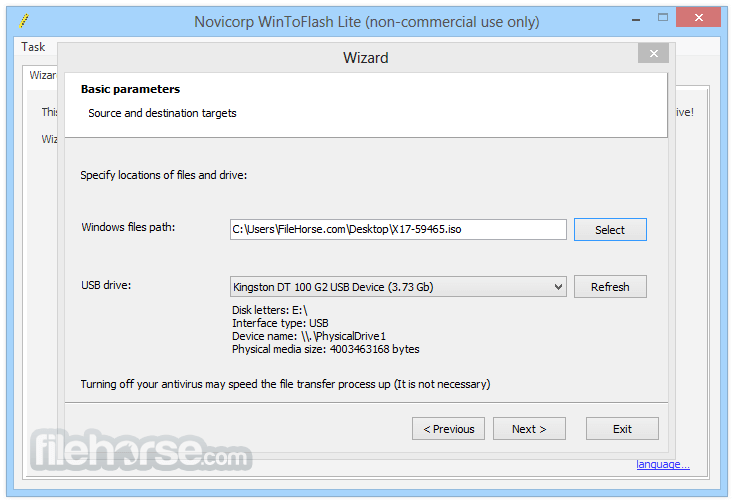
Task: Click the 'Interface type: USB' text
Action: pyautogui.click(x=280, y=323)
